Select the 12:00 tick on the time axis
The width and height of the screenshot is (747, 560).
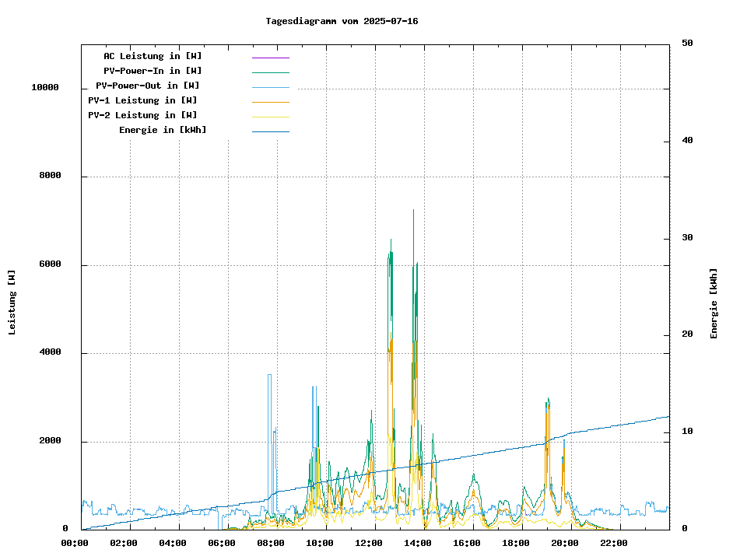(x=369, y=543)
